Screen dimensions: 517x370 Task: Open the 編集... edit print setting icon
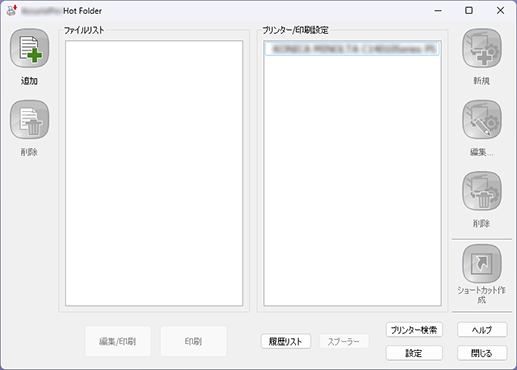tap(482, 120)
